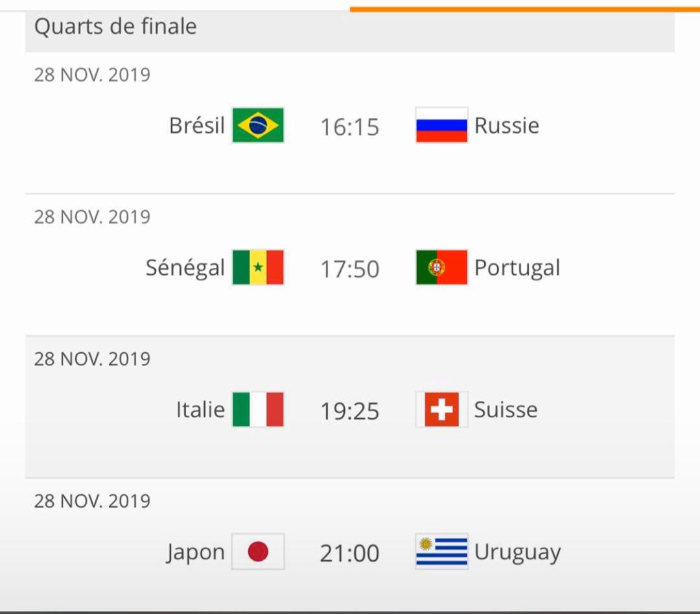Click the Senegal flag icon
The image size is (700, 614).
coord(258,267)
